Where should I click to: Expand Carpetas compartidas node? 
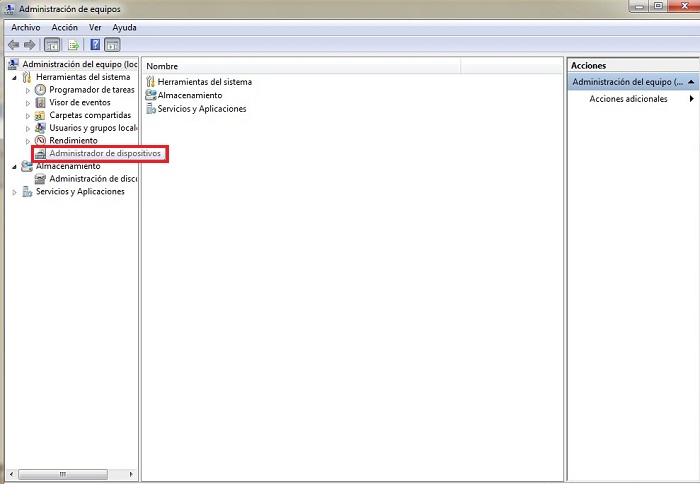click(28, 116)
